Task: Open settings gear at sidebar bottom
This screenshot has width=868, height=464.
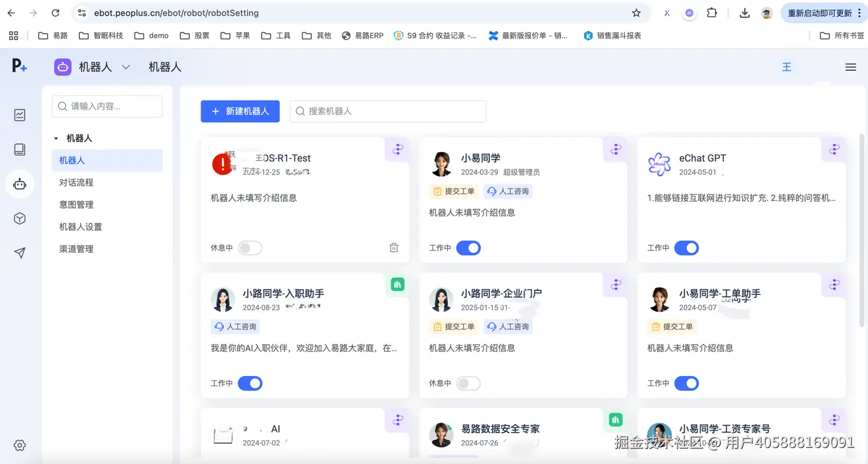Action: pyautogui.click(x=20, y=445)
